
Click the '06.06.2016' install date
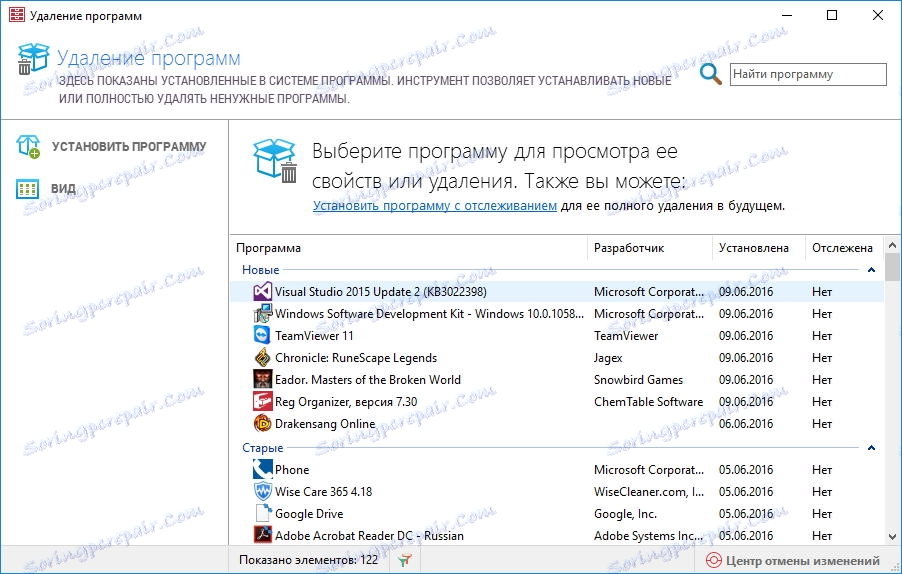click(746, 423)
